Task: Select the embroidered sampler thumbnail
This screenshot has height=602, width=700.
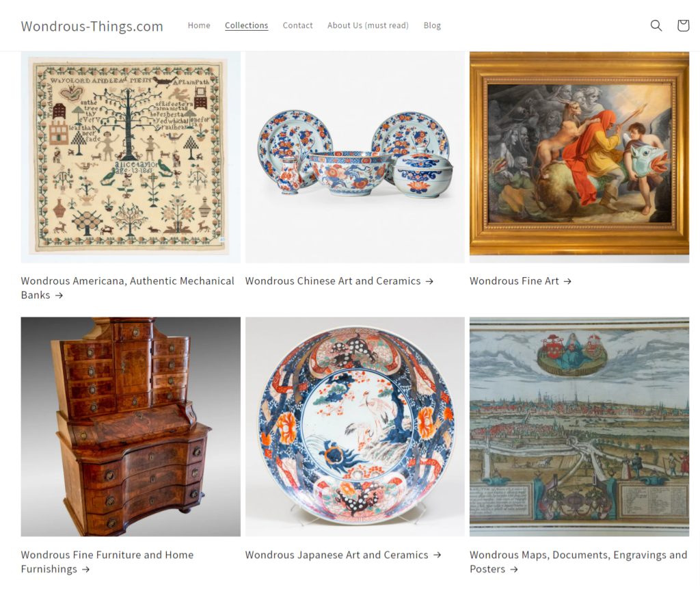Action: [131, 157]
